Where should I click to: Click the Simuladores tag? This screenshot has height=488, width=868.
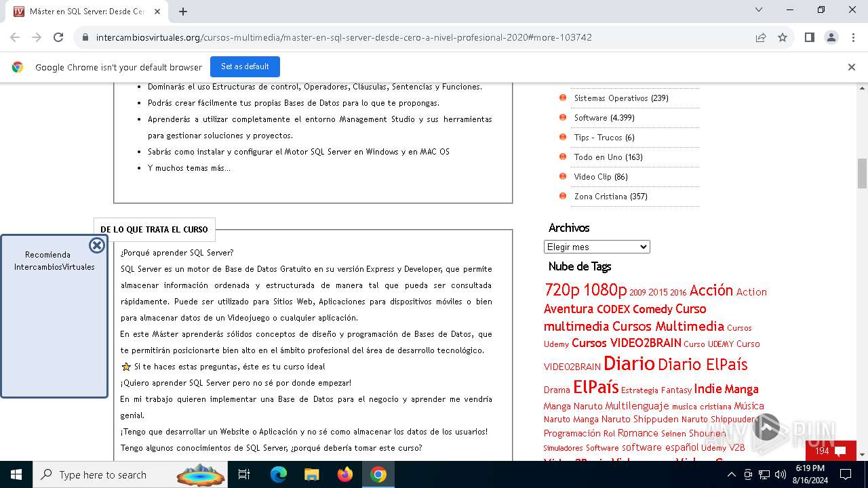tap(563, 448)
